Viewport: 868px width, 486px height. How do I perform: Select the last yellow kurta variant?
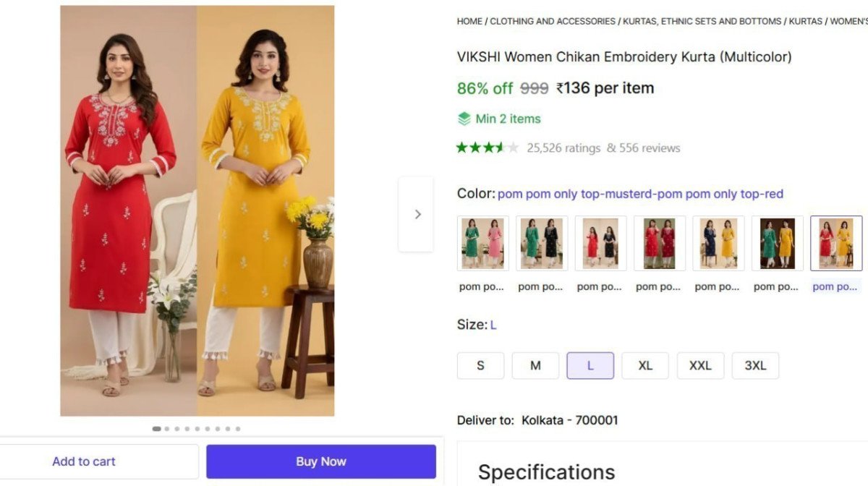click(835, 243)
